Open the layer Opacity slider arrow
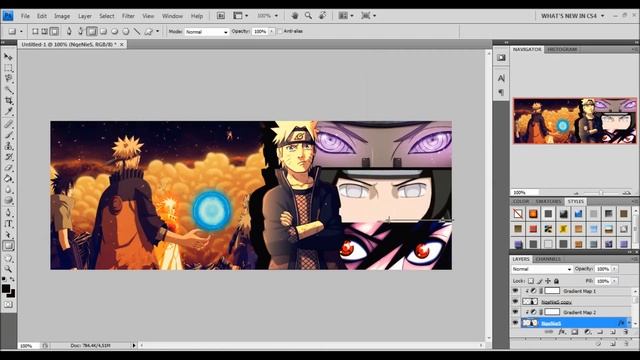This screenshot has height=360, width=640. coord(614,269)
